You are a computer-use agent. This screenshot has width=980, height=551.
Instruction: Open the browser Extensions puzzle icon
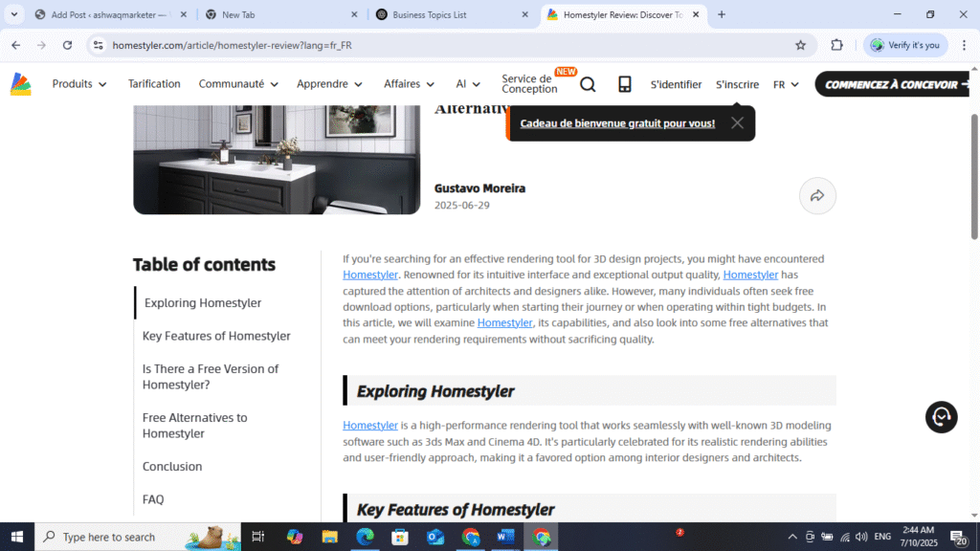click(836, 45)
